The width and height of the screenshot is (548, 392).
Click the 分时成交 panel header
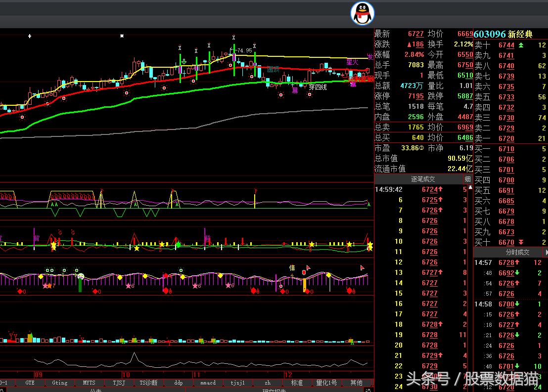point(518,252)
